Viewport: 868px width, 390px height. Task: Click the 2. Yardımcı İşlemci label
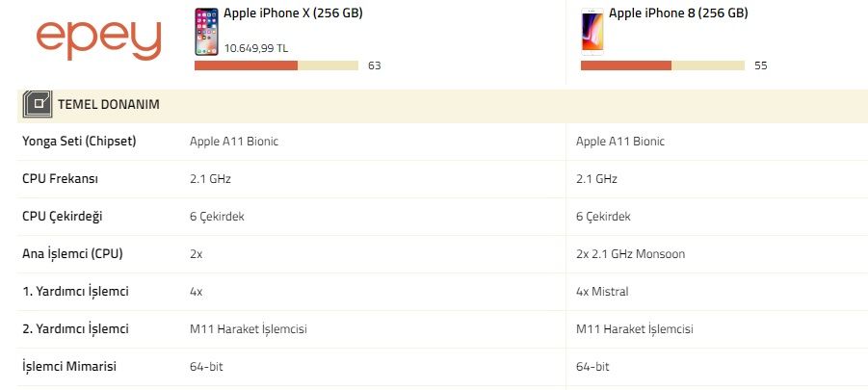75,329
